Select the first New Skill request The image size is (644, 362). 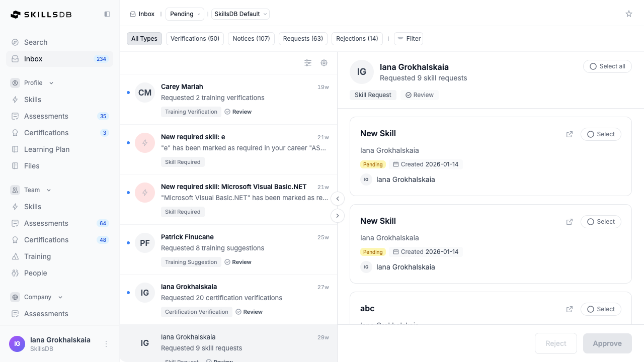[601, 134]
